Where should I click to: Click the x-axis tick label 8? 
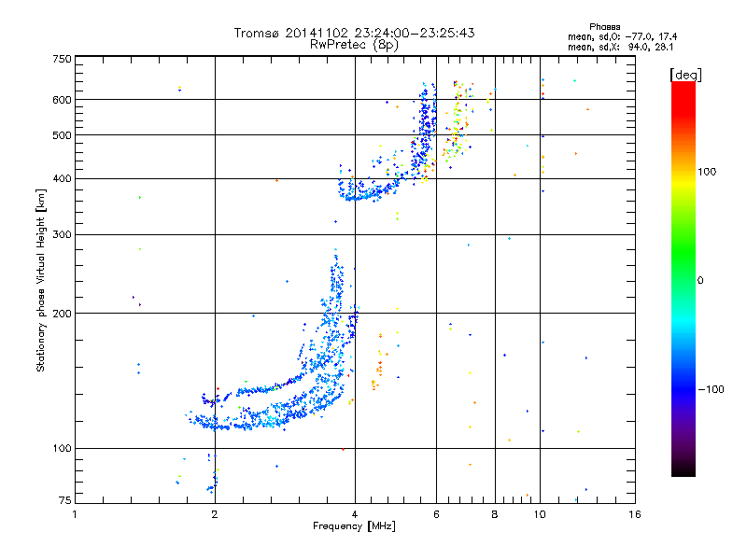495,514
